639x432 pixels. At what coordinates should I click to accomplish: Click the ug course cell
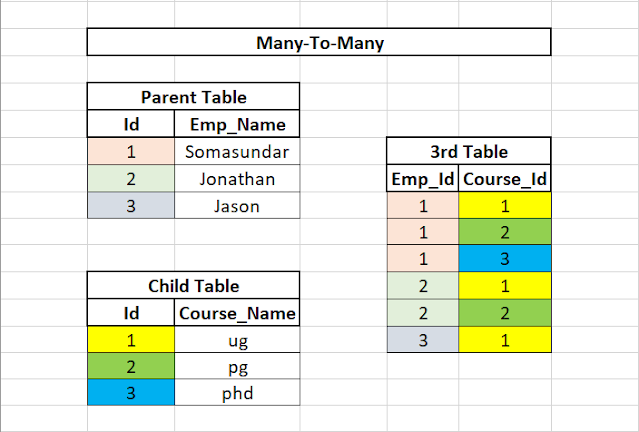237,339
